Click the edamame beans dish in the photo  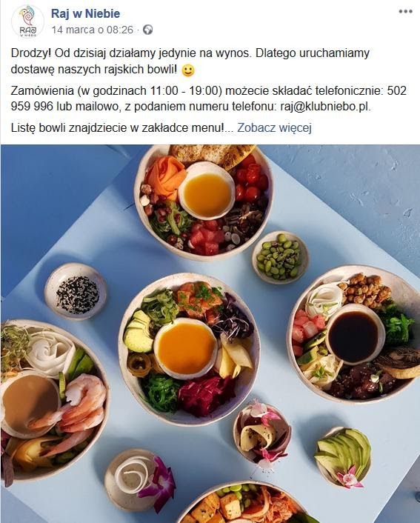pyautogui.click(x=279, y=256)
